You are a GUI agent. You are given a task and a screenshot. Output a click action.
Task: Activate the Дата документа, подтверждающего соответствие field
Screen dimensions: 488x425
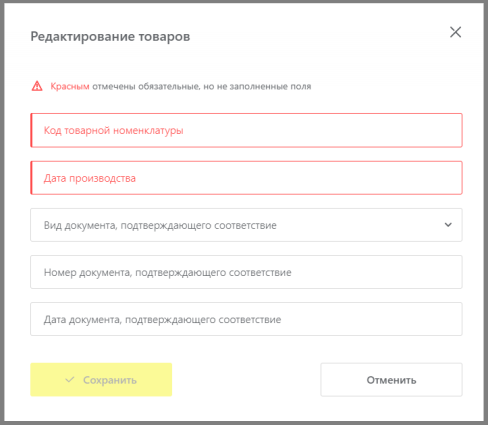pos(246,319)
